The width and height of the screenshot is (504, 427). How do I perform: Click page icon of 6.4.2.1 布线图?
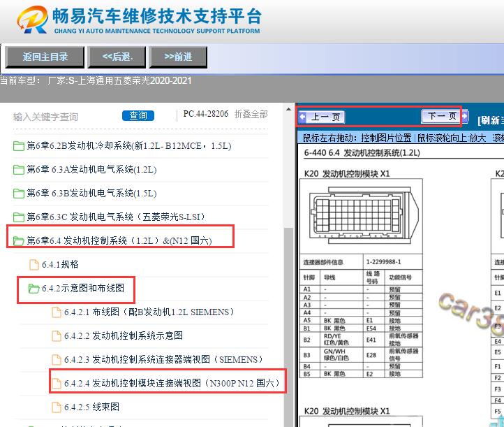pyautogui.click(x=57, y=312)
